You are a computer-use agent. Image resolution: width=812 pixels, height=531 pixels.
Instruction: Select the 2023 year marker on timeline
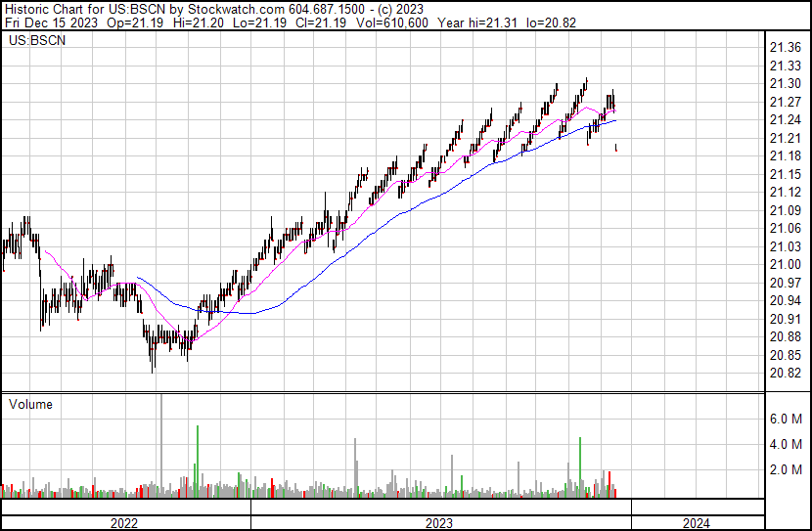(x=441, y=523)
